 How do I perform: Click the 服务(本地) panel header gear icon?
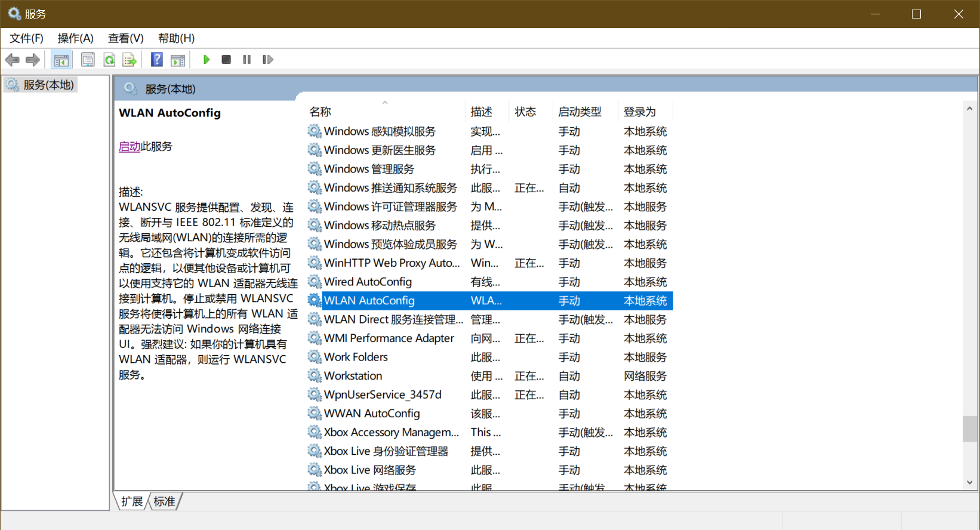pyautogui.click(x=131, y=89)
